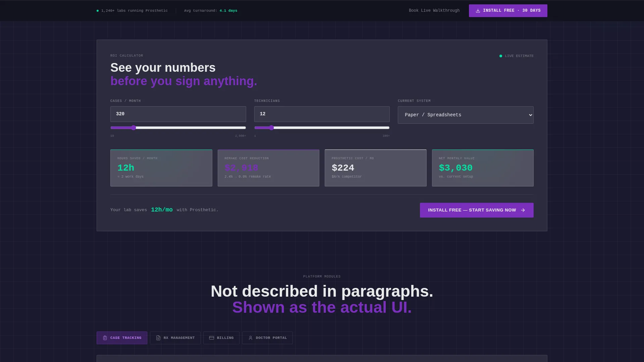Open the Current System dropdown
The image size is (644, 362).
click(466, 115)
